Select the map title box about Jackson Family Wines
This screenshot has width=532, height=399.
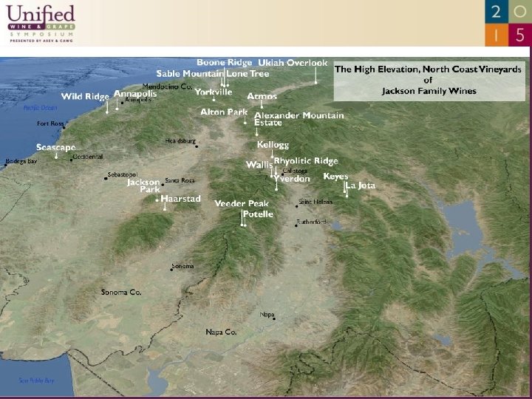429,81
